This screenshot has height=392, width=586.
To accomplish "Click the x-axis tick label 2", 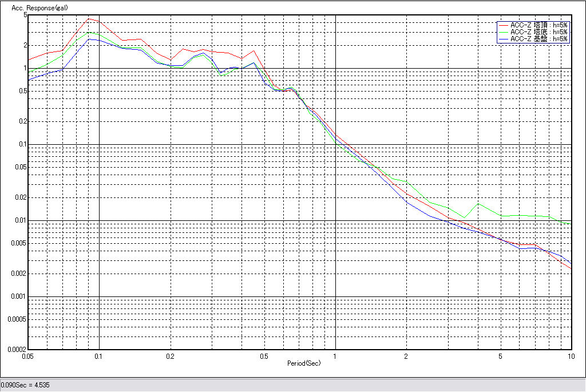I will 406,356.
